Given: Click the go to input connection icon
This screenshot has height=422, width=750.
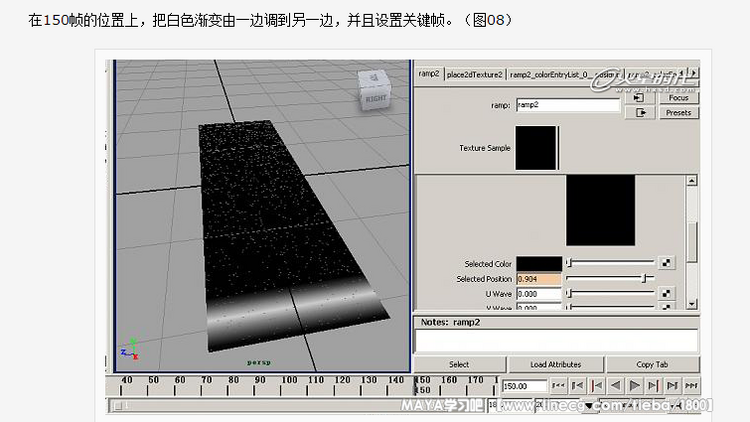Looking at the screenshot, I should [639, 98].
